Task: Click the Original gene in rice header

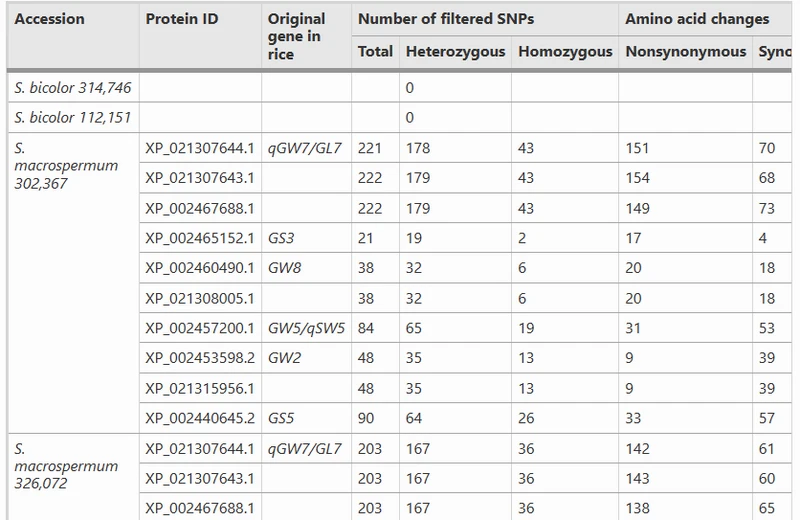Action: [297, 36]
